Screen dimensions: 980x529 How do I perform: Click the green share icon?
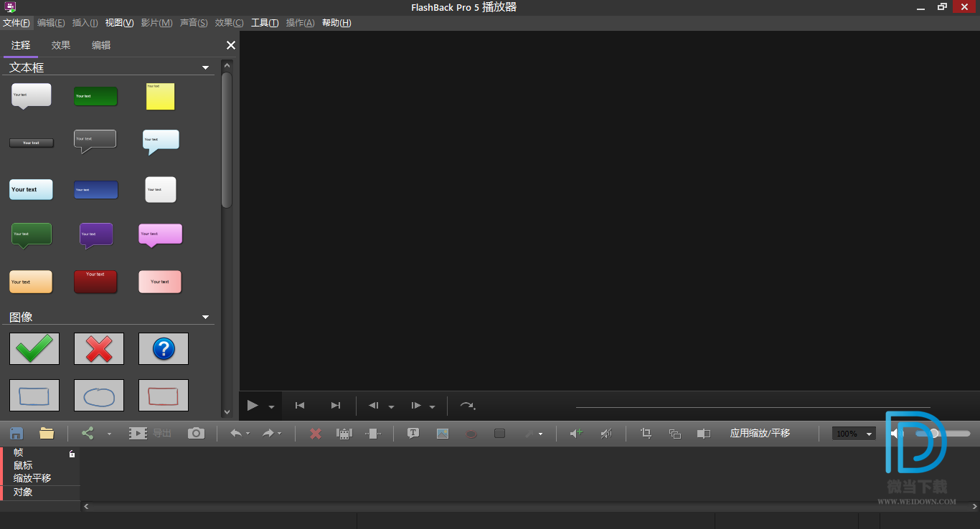tap(88, 433)
